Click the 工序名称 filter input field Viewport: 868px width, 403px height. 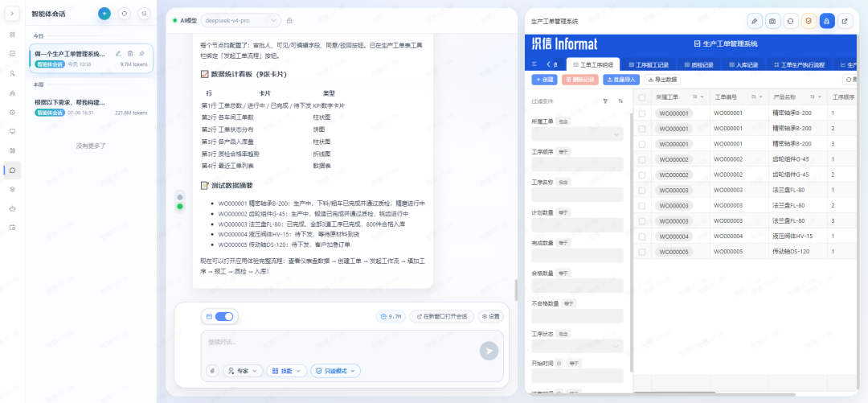coord(577,195)
